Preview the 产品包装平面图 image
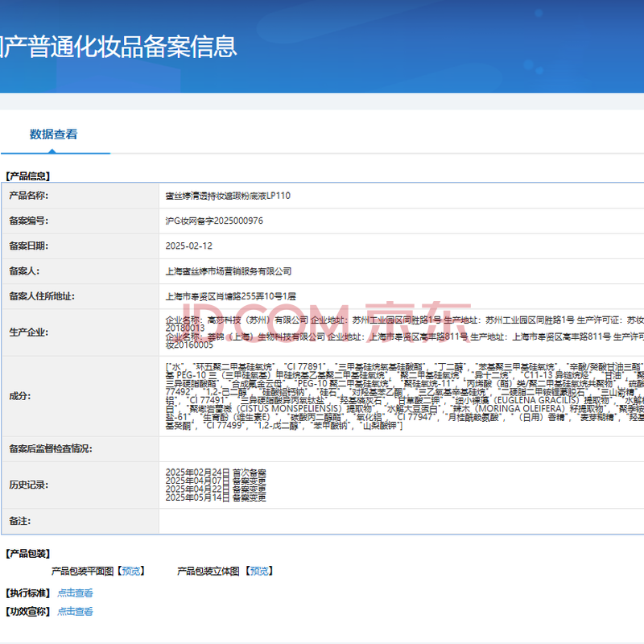 point(130,571)
